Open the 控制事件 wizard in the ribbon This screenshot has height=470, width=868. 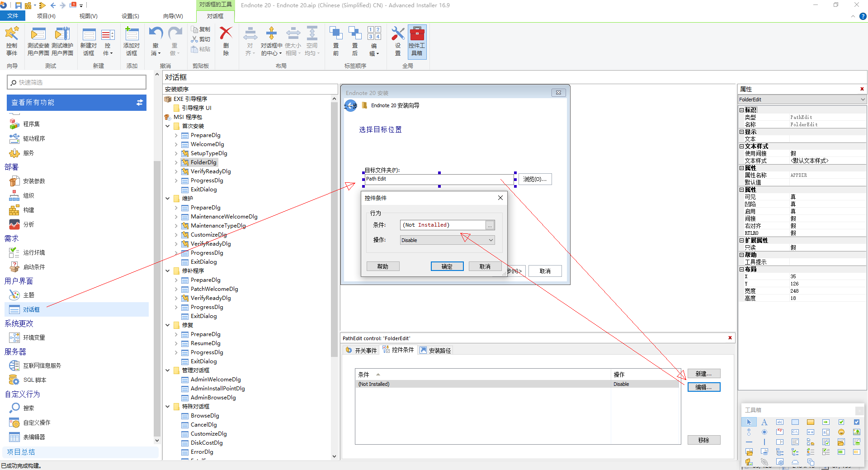tap(12, 41)
